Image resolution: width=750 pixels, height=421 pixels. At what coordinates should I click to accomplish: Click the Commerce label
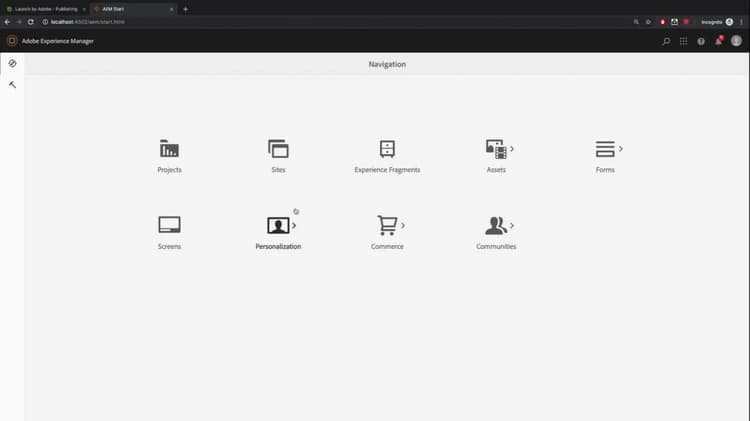[x=387, y=246]
